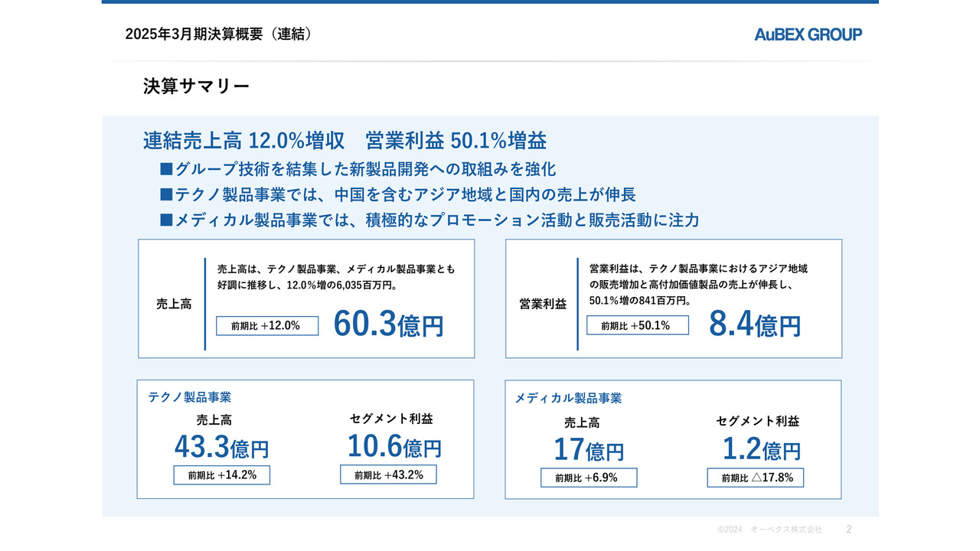The height and width of the screenshot is (551, 980).
Task: Click the テクノ製品事業 card title
Action: click(190, 397)
